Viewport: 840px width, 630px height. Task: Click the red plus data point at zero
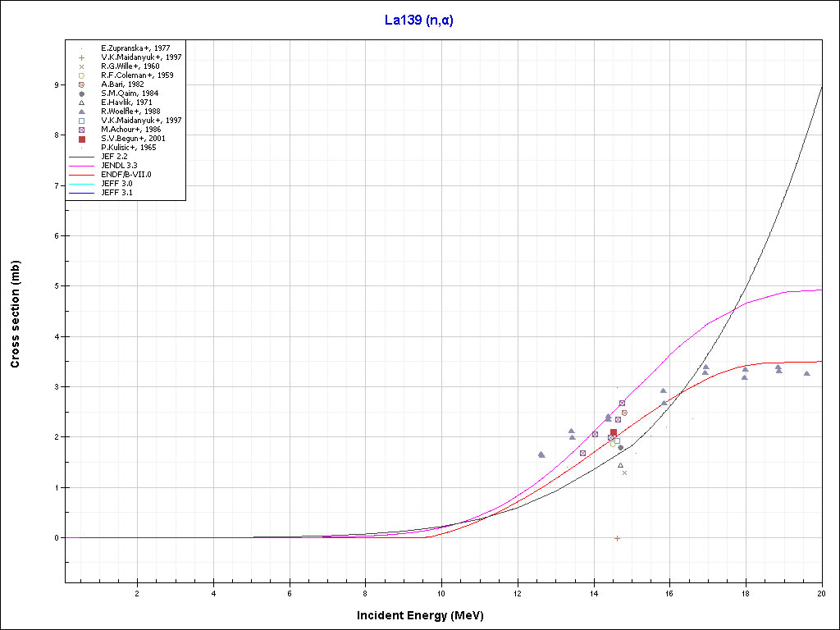617,538
